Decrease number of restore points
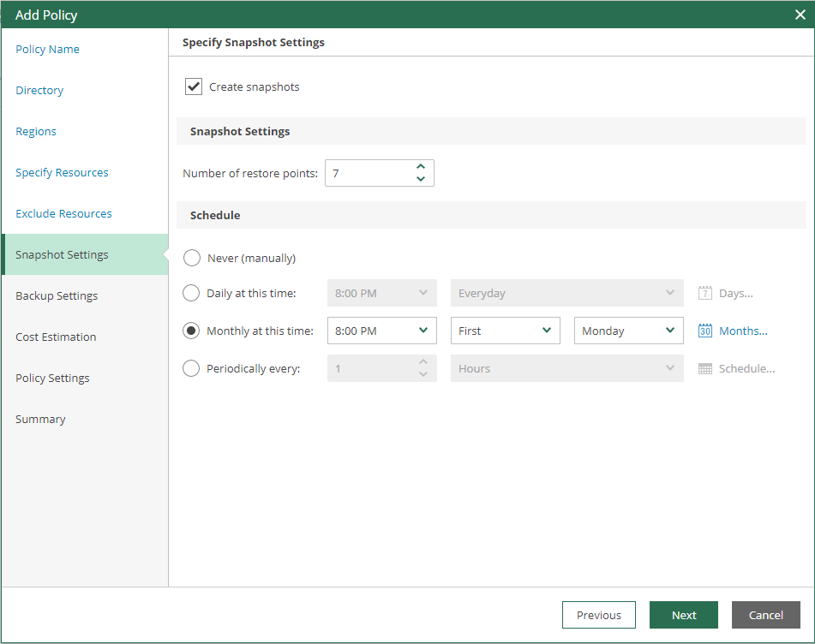815x644 pixels. [421, 179]
